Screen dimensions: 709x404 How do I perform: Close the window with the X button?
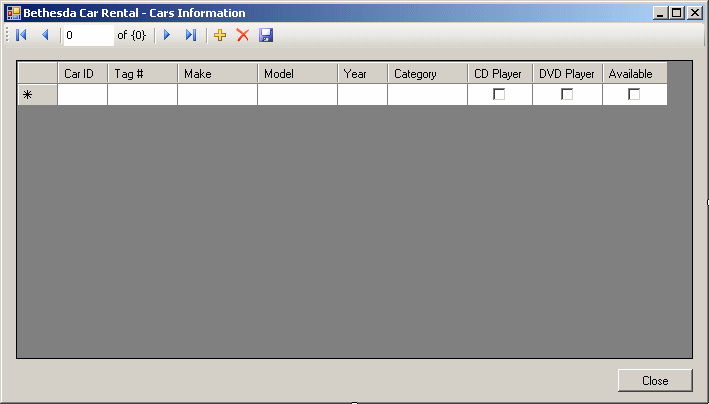pos(694,13)
